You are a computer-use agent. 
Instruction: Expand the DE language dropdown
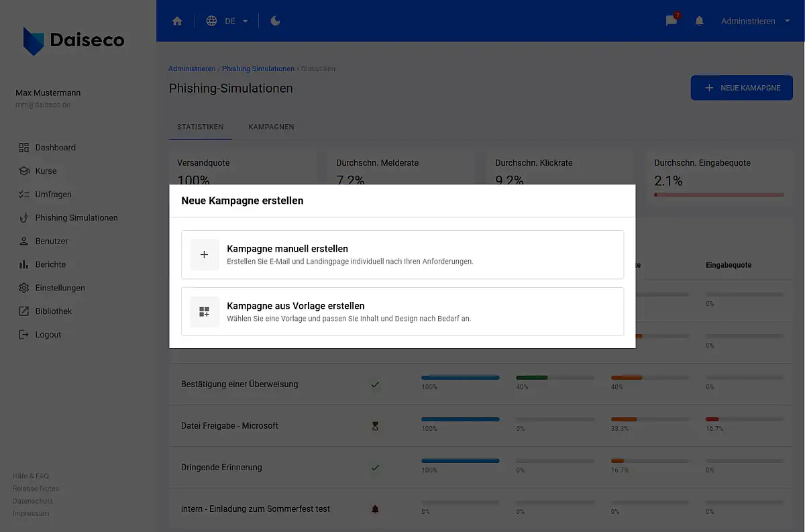coord(236,21)
